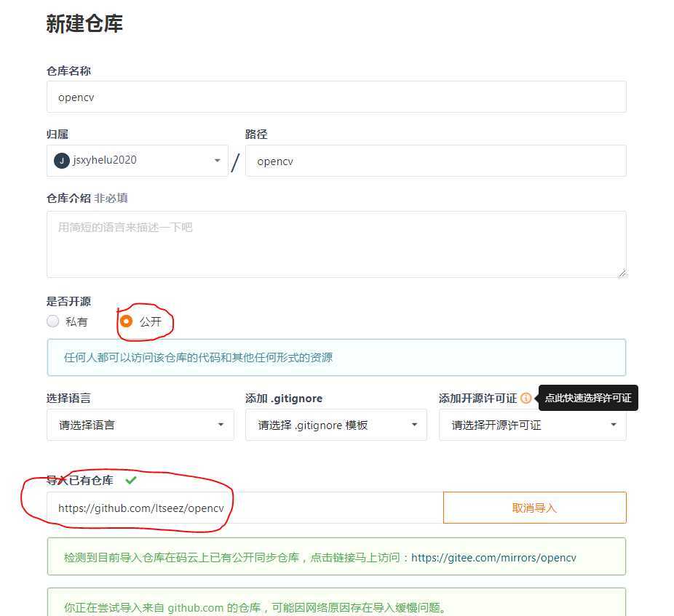Screen dimensions: 674x616
Task: Click the 点此快速选择许可证 tooltip
Action: click(x=587, y=398)
